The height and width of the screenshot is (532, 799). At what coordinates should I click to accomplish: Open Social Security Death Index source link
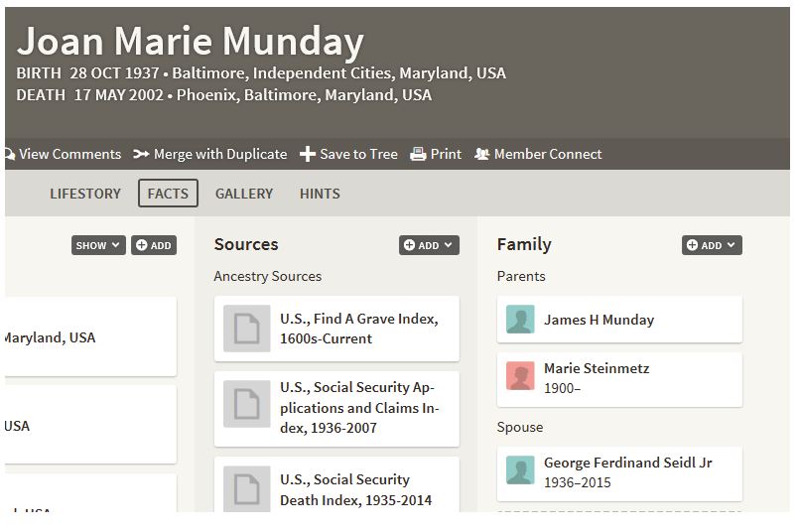(x=355, y=489)
